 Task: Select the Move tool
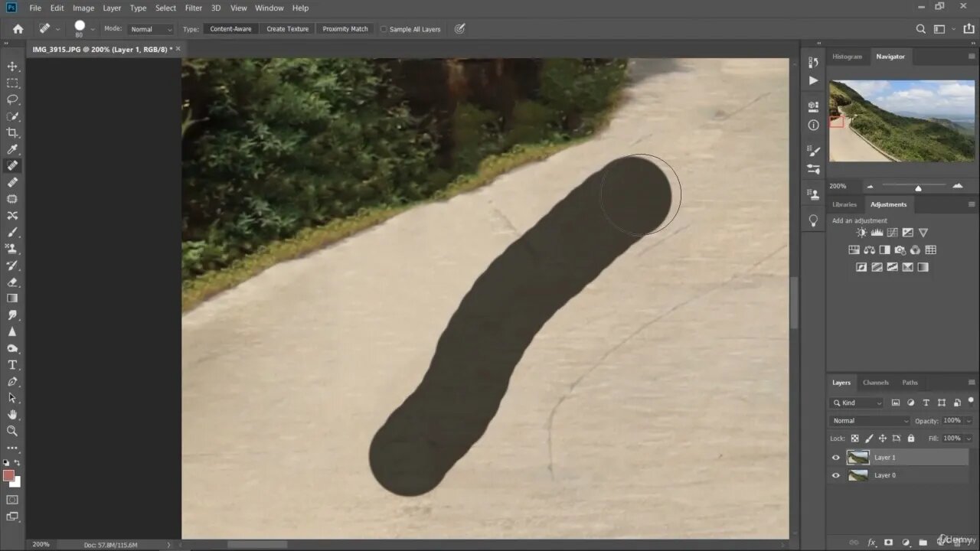[x=12, y=67]
